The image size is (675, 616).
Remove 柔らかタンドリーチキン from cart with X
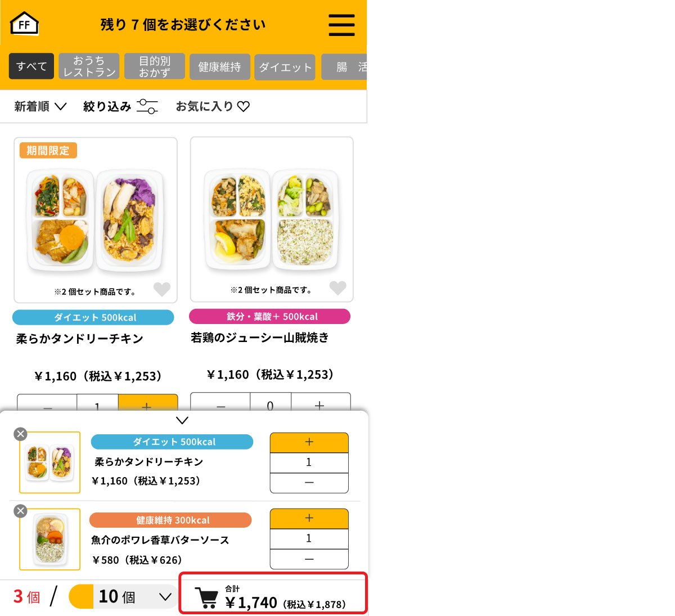tap(20, 434)
